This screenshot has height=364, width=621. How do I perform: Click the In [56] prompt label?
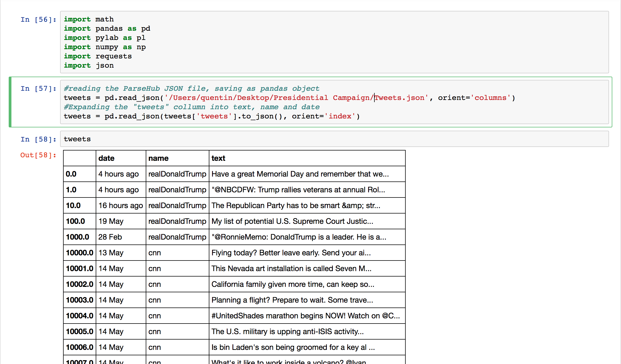point(38,20)
